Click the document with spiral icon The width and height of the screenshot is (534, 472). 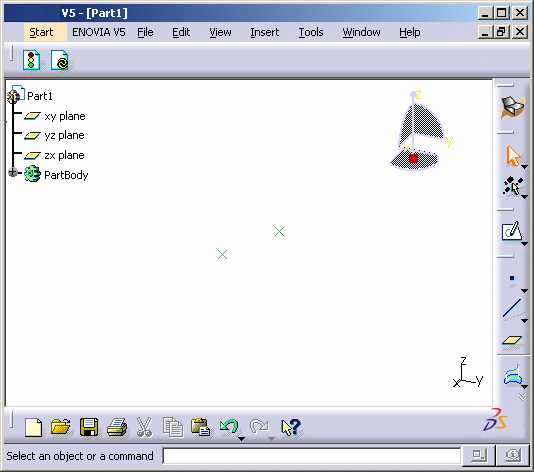point(60,60)
